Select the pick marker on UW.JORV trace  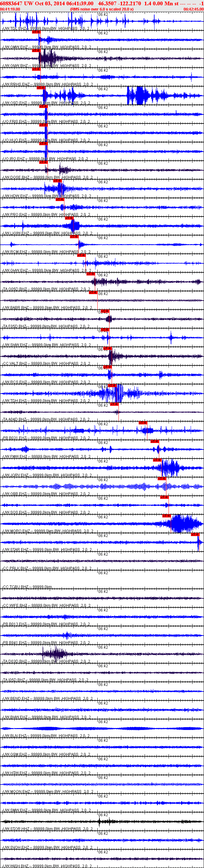tap(157, 460)
